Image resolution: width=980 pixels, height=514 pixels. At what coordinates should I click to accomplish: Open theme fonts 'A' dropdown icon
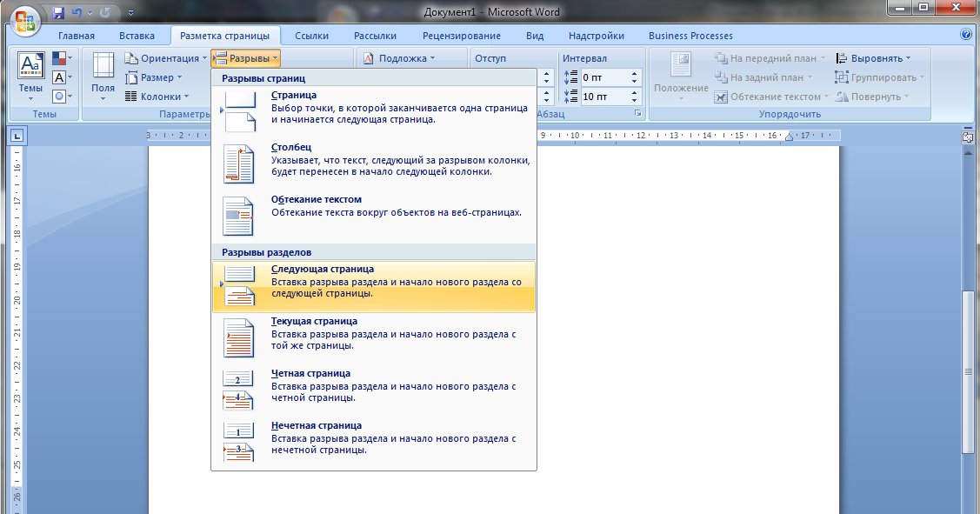[x=62, y=77]
